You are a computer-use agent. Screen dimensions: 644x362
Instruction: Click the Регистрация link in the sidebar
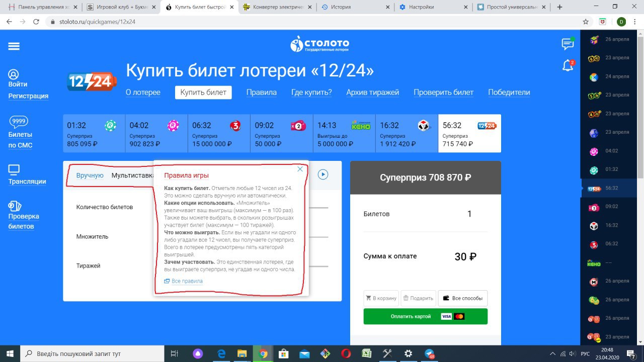[28, 96]
